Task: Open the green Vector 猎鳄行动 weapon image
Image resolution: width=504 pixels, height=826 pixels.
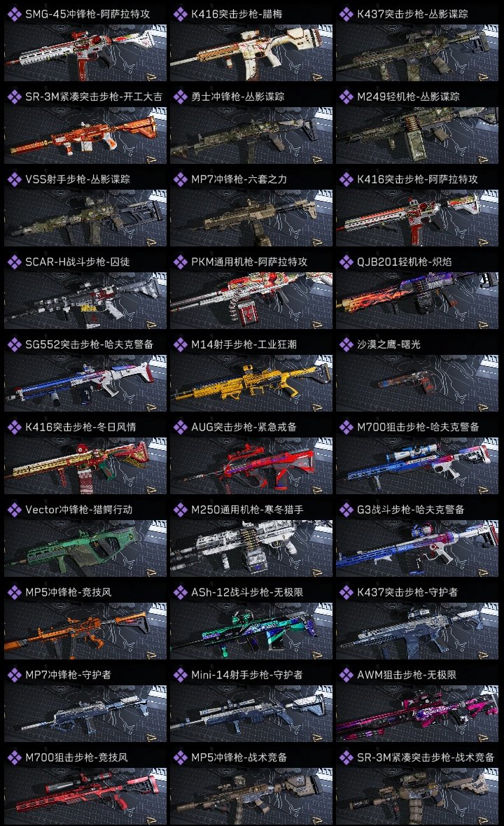Action: tap(85, 548)
